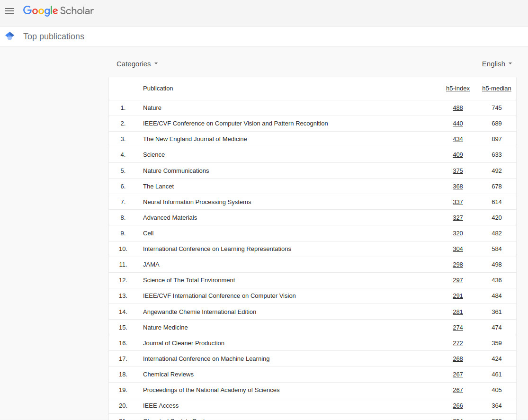This screenshot has width=528, height=420.
Task: Open h5-index 440 for IEEE/CVF CVPR
Action: [x=457, y=124]
